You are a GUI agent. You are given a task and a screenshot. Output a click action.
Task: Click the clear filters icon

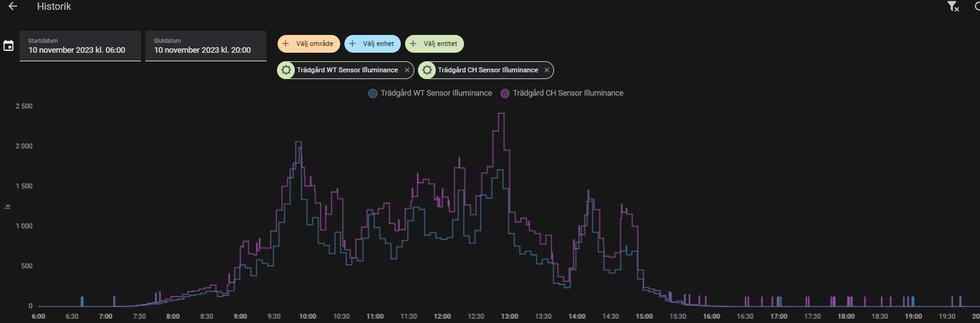pyautogui.click(x=952, y=7)
